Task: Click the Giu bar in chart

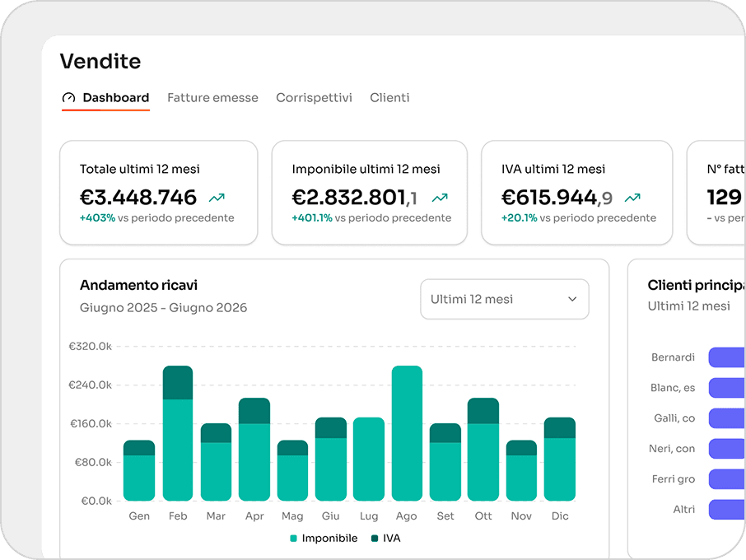Action: (x=331, y=460)
